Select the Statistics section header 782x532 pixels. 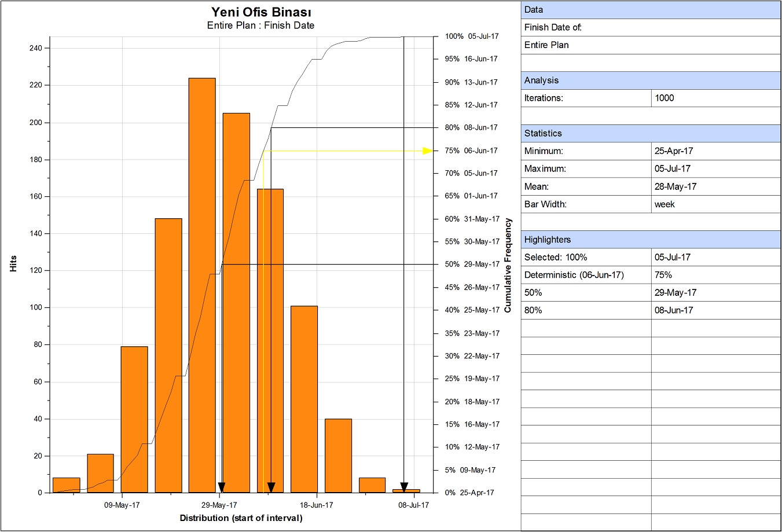tap(651, 133)
